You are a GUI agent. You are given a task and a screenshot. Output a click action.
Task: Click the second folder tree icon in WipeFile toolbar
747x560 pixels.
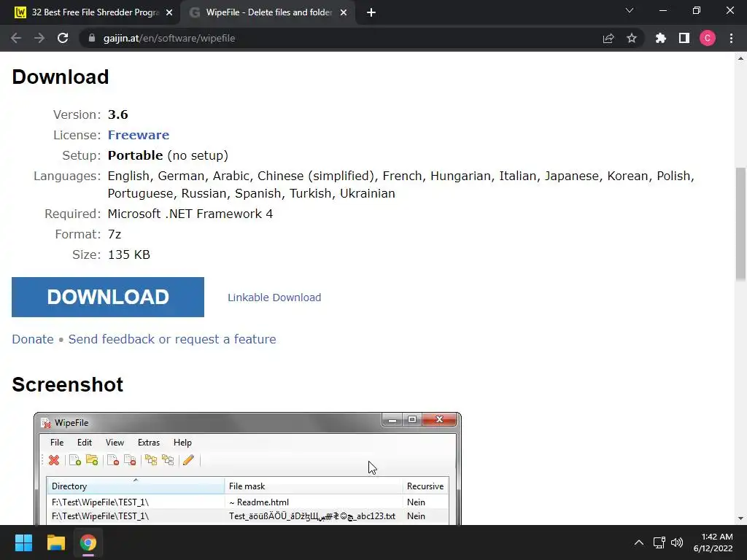click(x=168, y=460)
